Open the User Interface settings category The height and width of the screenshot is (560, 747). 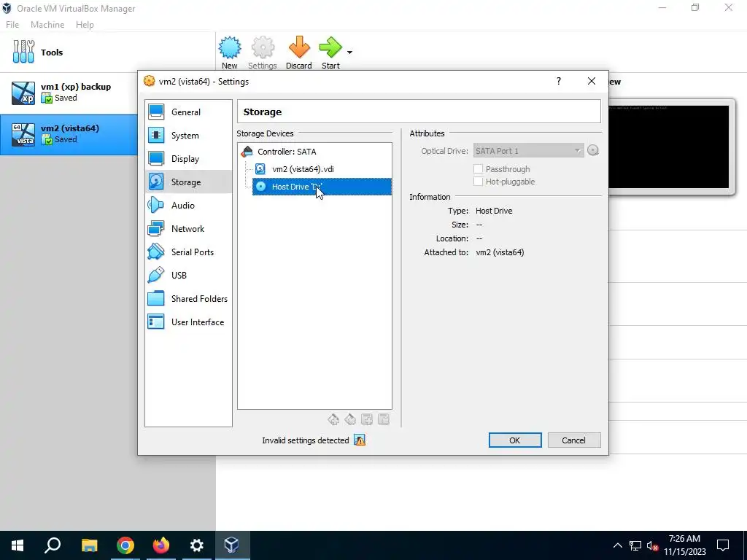(188, 322)
